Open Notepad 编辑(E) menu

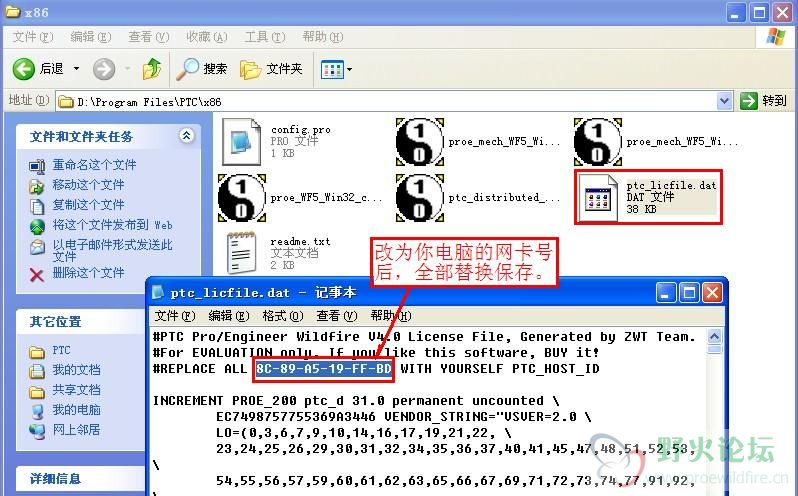tap(229, 316)
